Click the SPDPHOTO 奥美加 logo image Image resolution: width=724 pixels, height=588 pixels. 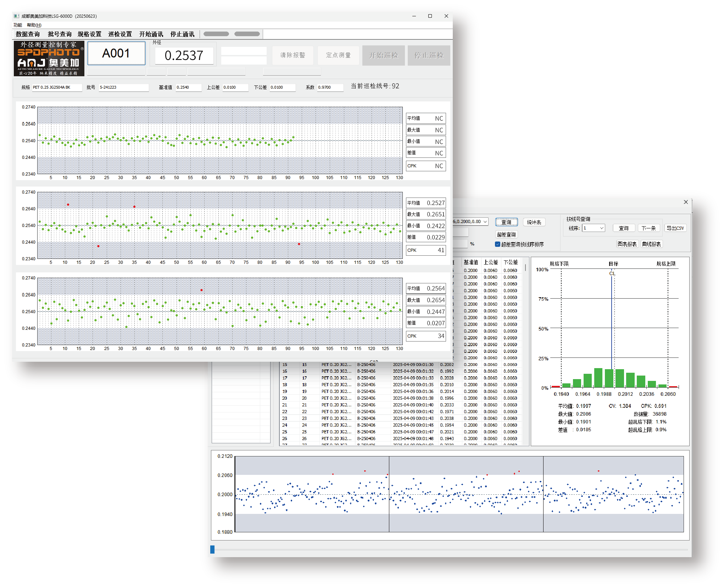click(49, 59)
